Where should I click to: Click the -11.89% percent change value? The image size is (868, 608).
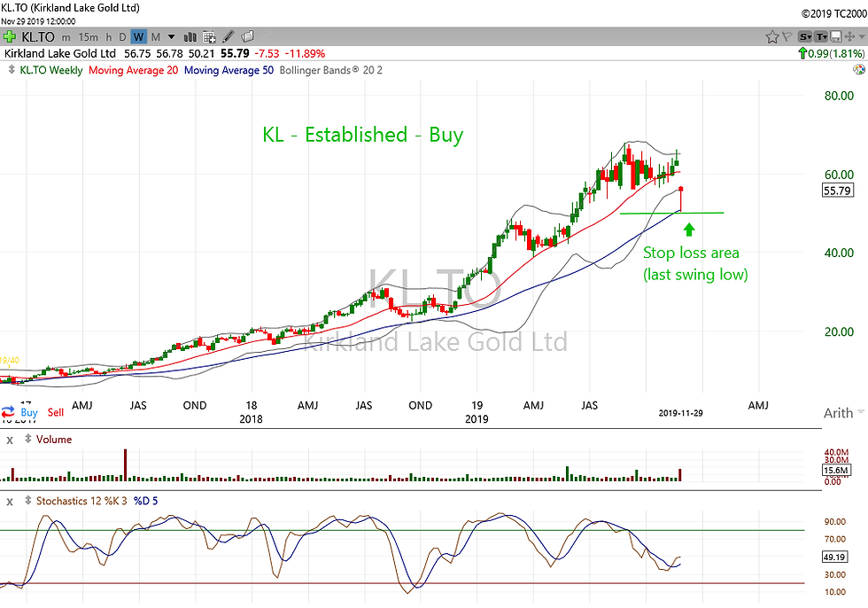click(x=305, y=54)
